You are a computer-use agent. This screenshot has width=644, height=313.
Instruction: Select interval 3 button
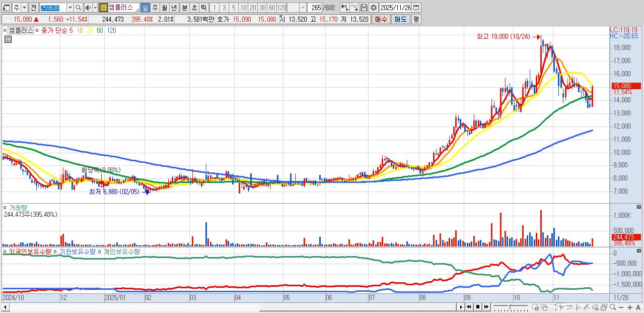click(x=224, y=8)
